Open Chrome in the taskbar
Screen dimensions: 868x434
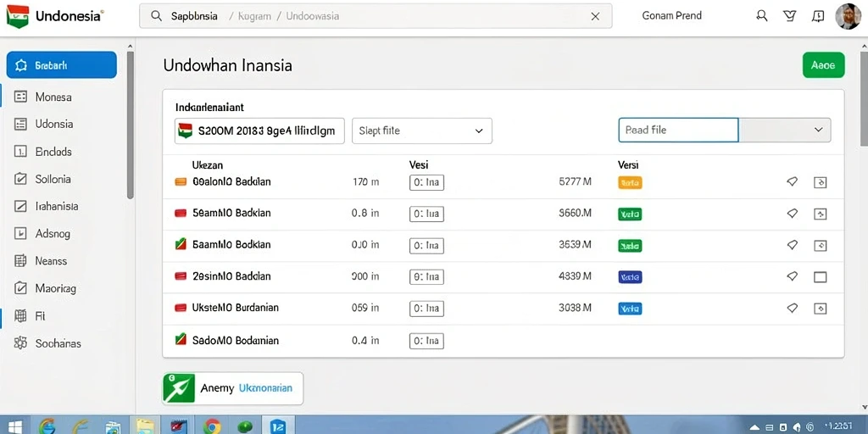pyautogui.click(x=211, y=426)
